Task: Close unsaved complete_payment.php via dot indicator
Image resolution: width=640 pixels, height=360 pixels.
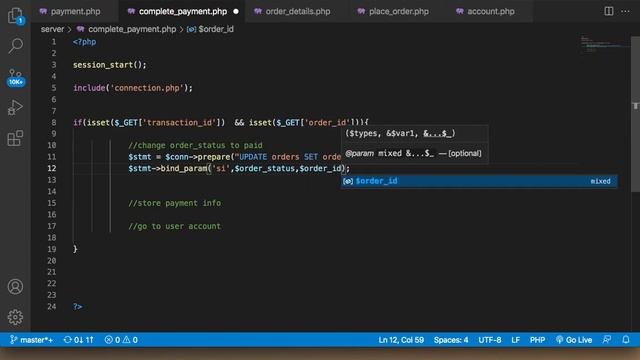Action: pos(236,11)
